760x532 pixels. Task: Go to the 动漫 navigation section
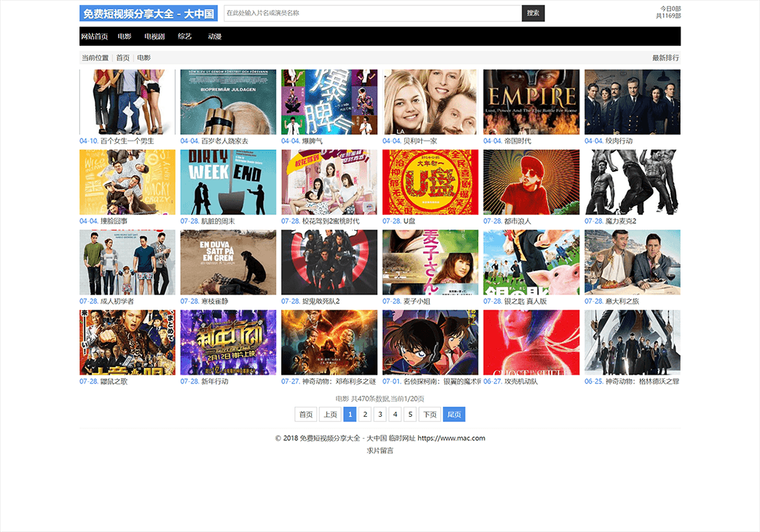214,36
